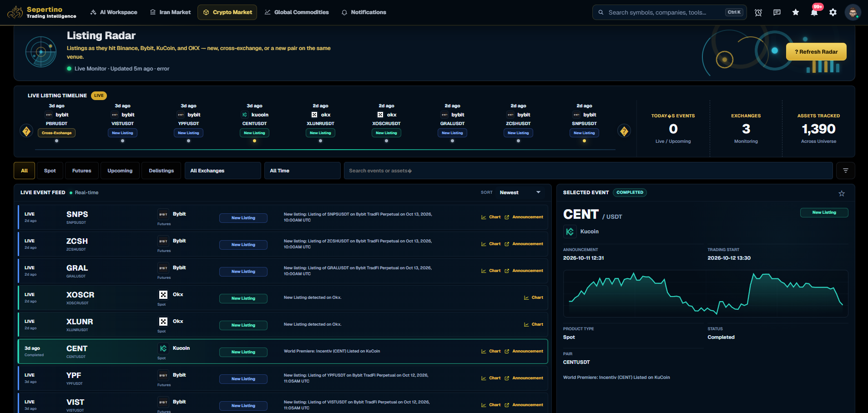The image size is (868, 413).
Task: Favorite the selected CENT event star
Action: pyautogui.click(x=842, y=193)
